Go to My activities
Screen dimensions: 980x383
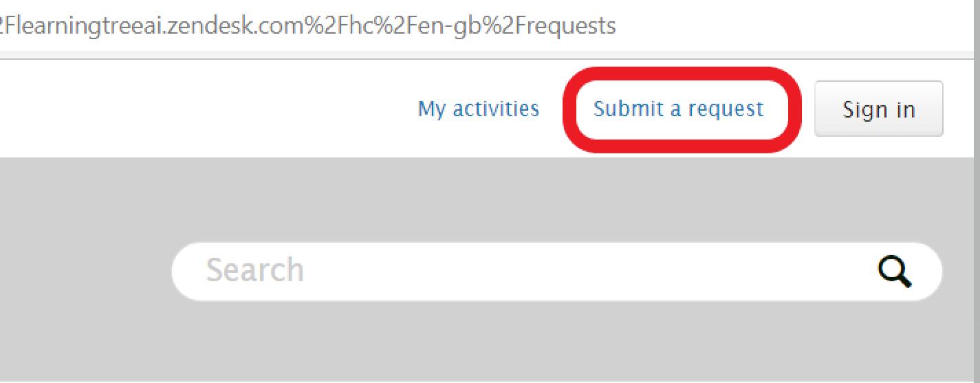coord(479,109)
